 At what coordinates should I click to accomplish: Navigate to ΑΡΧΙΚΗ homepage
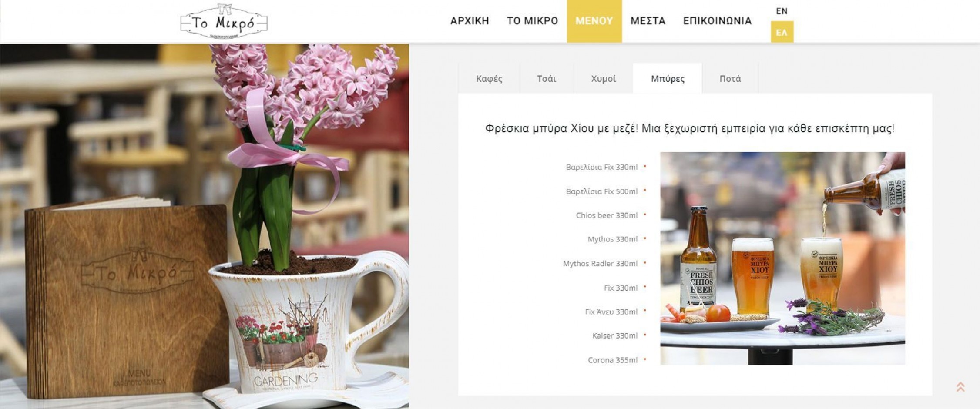pos(470,20)
